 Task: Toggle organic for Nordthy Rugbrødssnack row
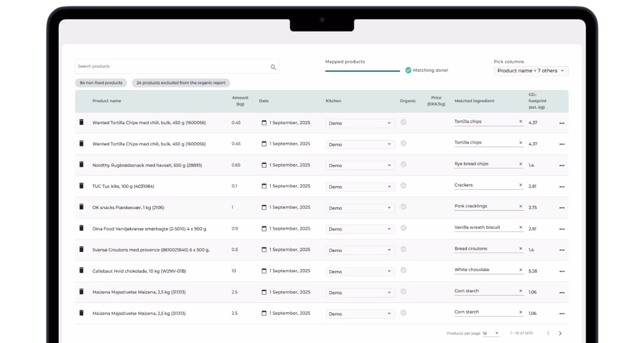[403, 164]
